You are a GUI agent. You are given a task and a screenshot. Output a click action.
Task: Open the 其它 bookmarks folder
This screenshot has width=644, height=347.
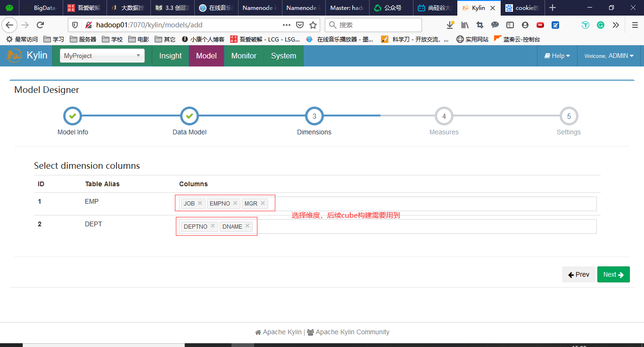[165, 39]
